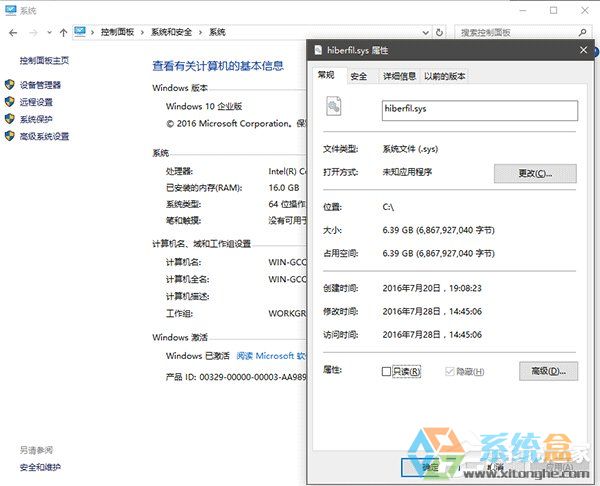Viewport: 600px width, 486px height.
Task: Switch to the 详细信息 tab
Action: [399, 77]
